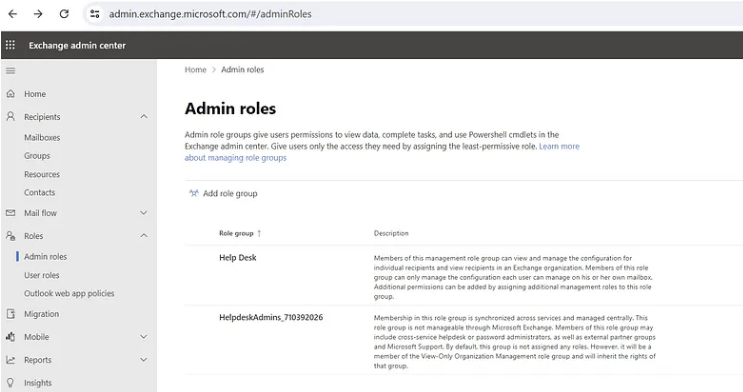The width and height of the screenshot is (743, 392).
Task: Click the Role group sort arrow
Action: (259, 233)
